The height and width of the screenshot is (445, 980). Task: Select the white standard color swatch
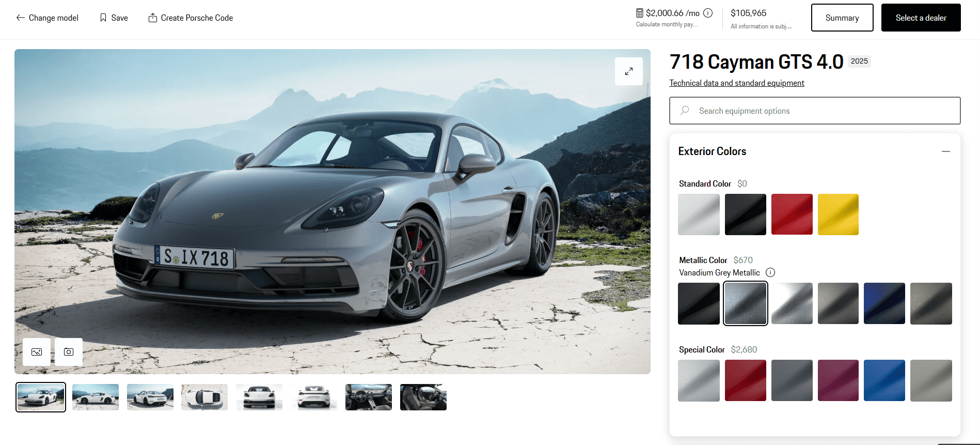(699, 214)
